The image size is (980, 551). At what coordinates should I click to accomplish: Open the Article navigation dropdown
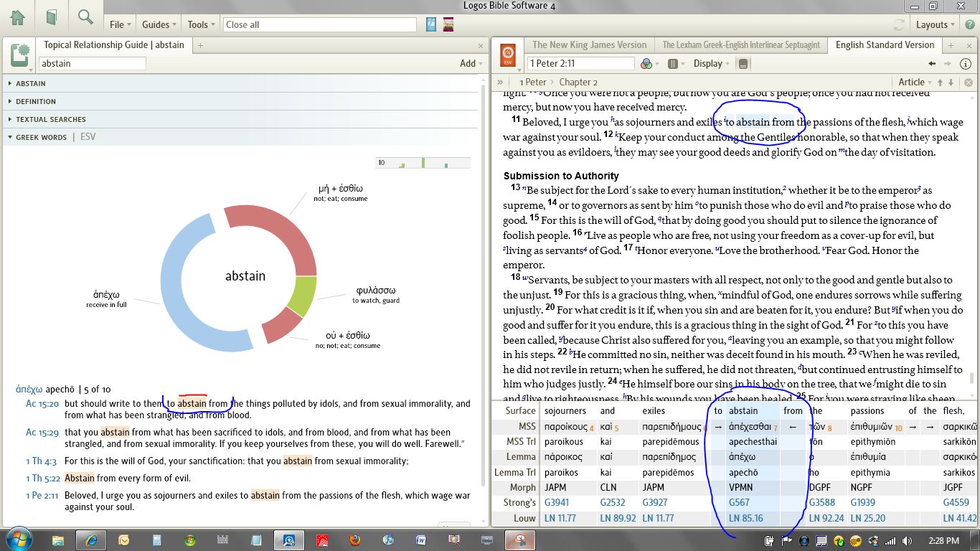coord(915,82)
